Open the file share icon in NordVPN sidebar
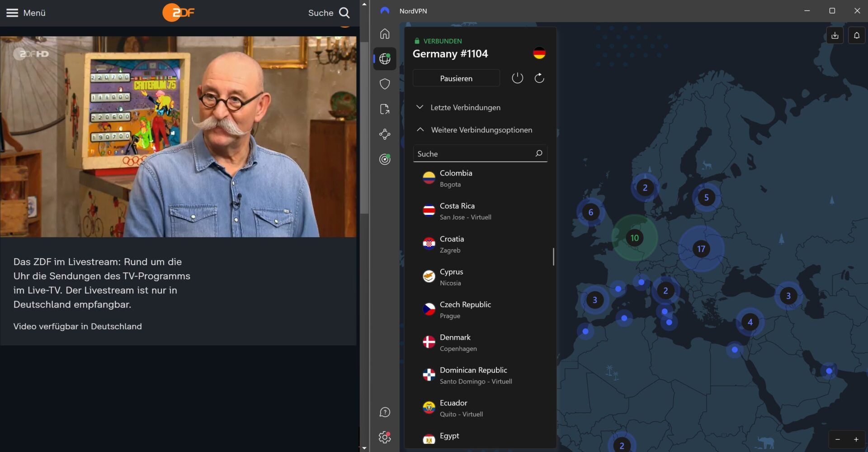The height and width of the screenshot is (452, 868). click(x=385, y=109)
